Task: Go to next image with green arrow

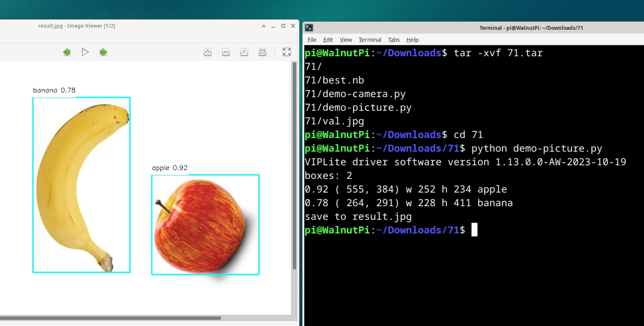Action: [103, 52]
